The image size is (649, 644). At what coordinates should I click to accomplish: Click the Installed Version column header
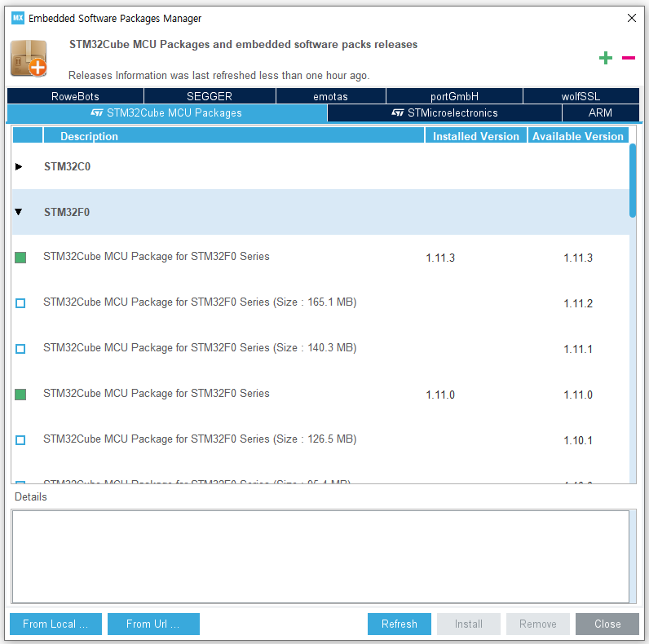(x=476, y=136)
